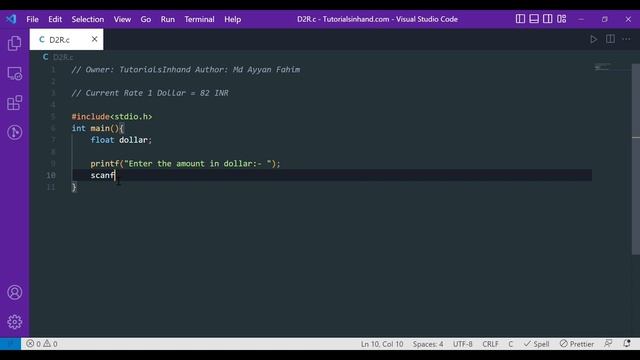Open the Go menu

[146, 19]
